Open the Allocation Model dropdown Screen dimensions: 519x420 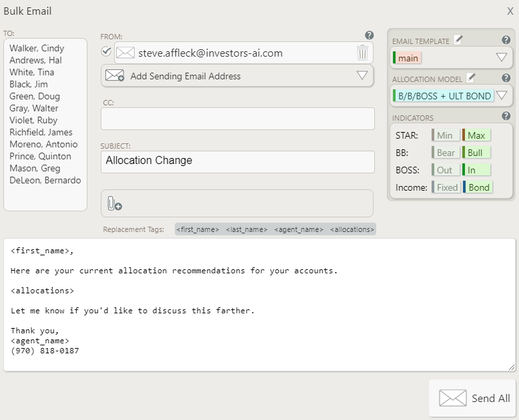click(x=502, y=96)
